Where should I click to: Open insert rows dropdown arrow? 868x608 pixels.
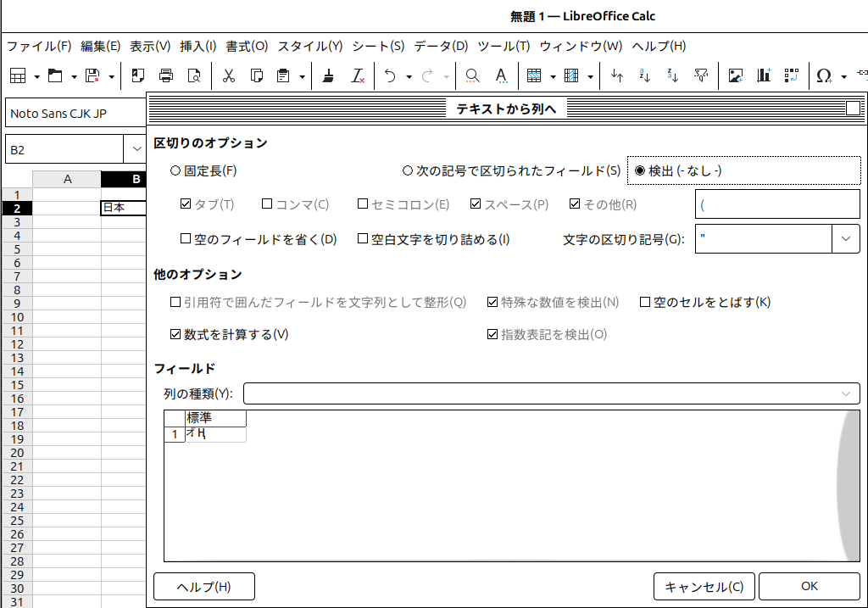[553, 77]
